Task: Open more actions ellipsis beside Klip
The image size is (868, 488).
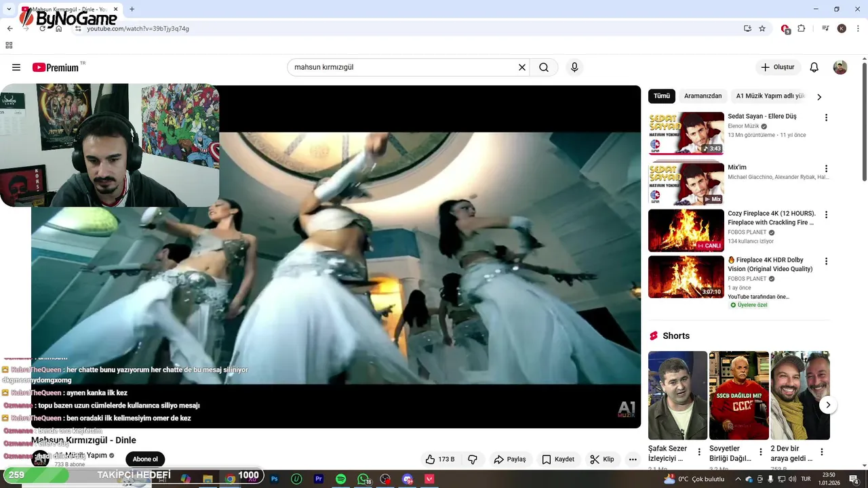Action: pos(633,459)
